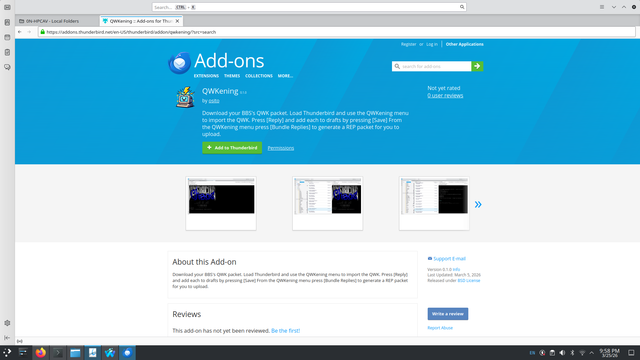Open first screenshot thumbnail

tap(221, 203)
